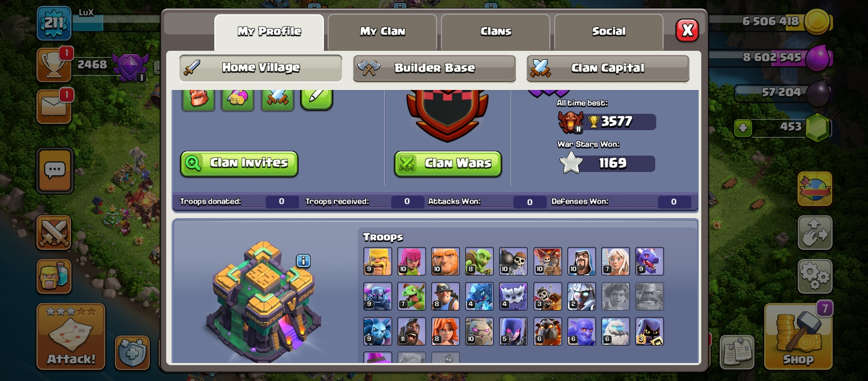Open the crossed swords events icon
868x381 pixels.
tap(54, 232)
